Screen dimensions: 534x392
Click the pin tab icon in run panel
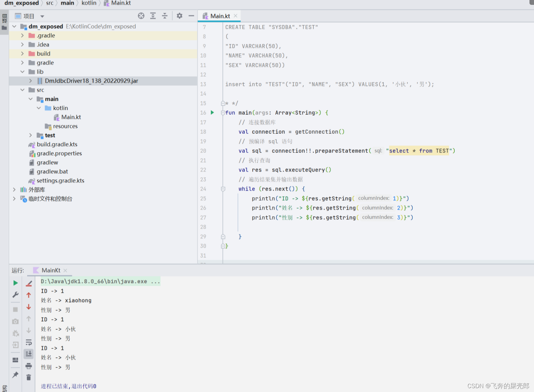[15, 375]
